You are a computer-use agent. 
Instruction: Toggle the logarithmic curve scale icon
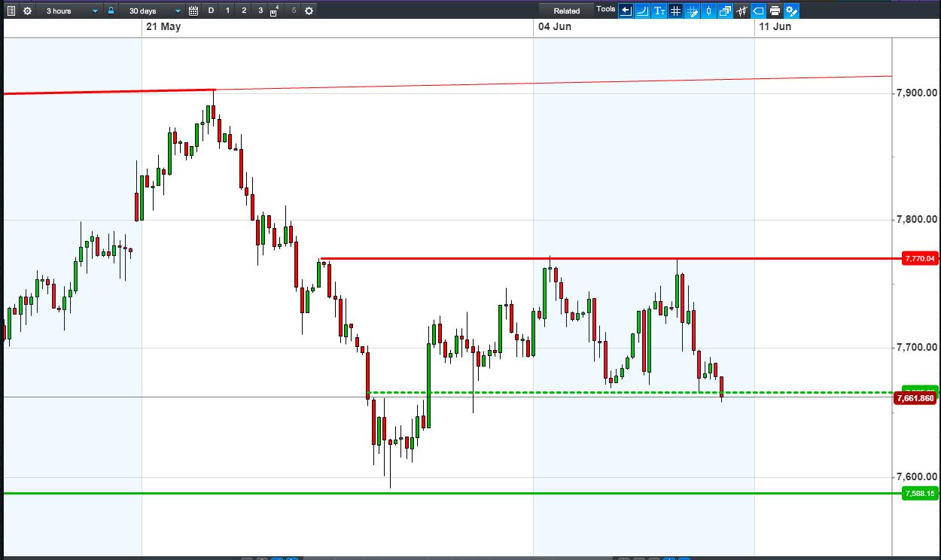click(x=642, y=11)
